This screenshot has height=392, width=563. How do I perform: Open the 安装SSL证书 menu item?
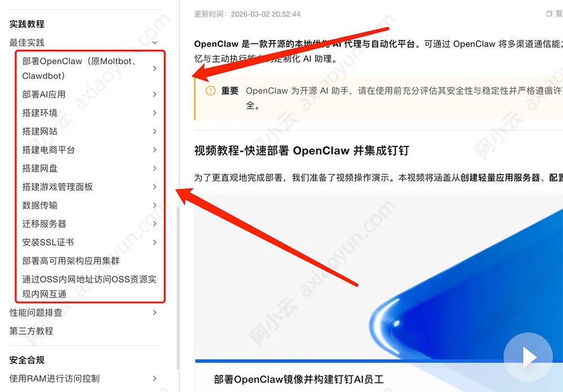pos(48,243)
